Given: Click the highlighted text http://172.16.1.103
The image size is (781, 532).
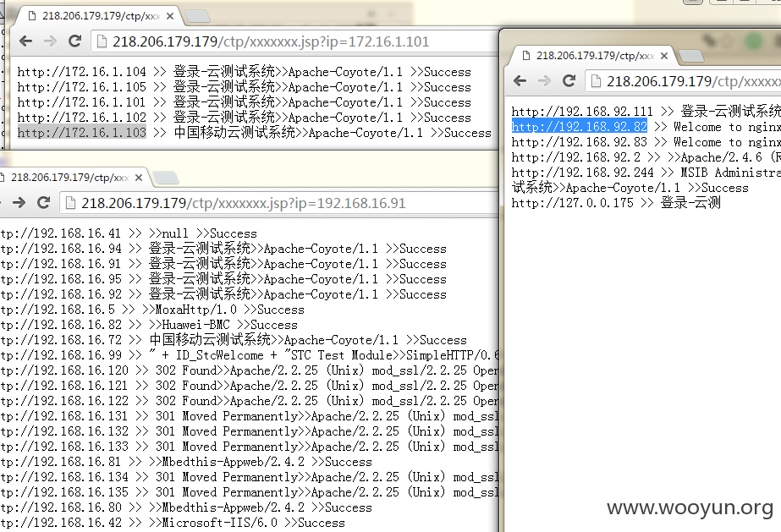Looking at the screenshot, I should [82, 133].
